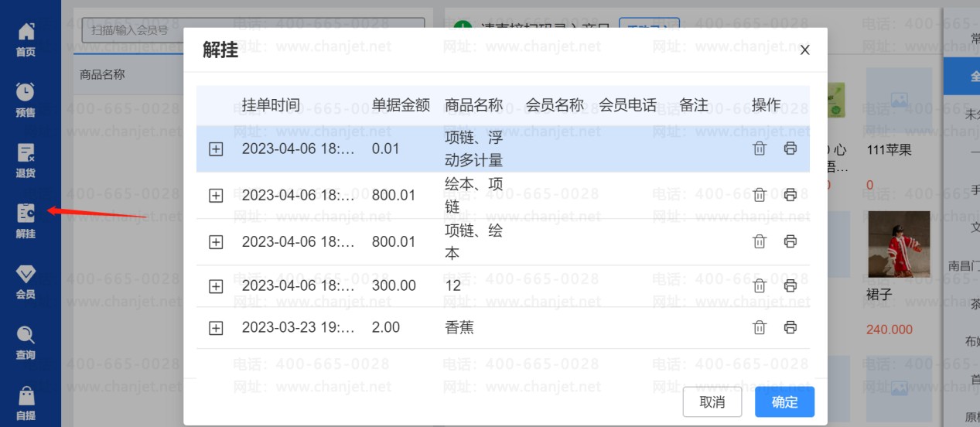Print the 300.00 held order
The width and height of the screenshot is (980, 427).
(790, 285)
